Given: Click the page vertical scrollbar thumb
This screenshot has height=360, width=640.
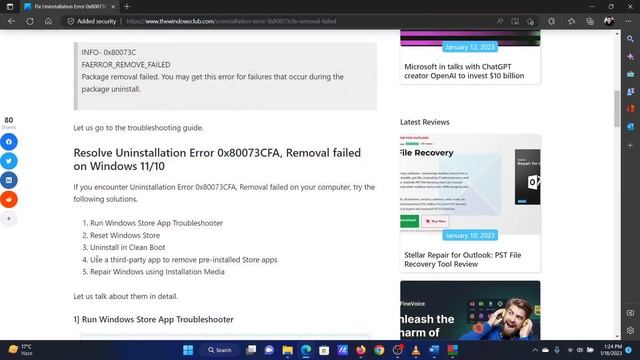Looking at the screenshot, I should tap(617, 108).
